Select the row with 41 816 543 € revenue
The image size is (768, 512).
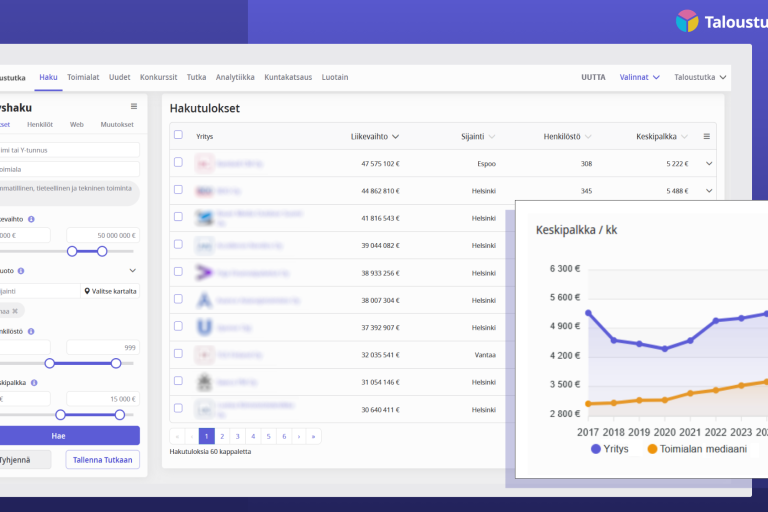click(178, 217)
